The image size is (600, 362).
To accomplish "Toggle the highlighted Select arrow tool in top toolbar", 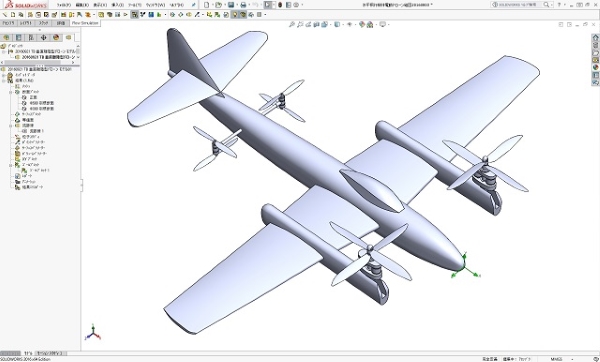I will (268, 5).
